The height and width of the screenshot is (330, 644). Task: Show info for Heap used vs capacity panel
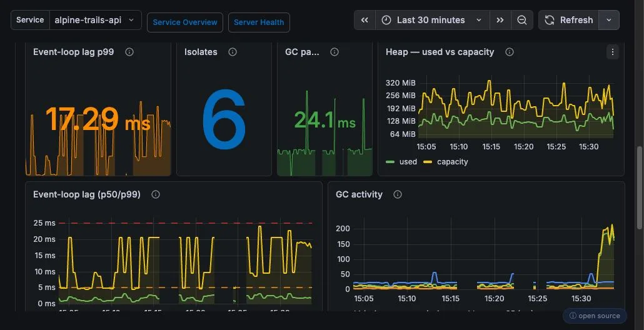click(x=510, y=52)
